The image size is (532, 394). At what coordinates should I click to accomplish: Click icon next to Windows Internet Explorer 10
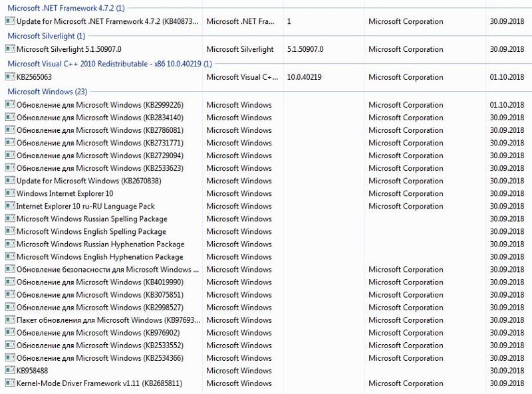10,193
